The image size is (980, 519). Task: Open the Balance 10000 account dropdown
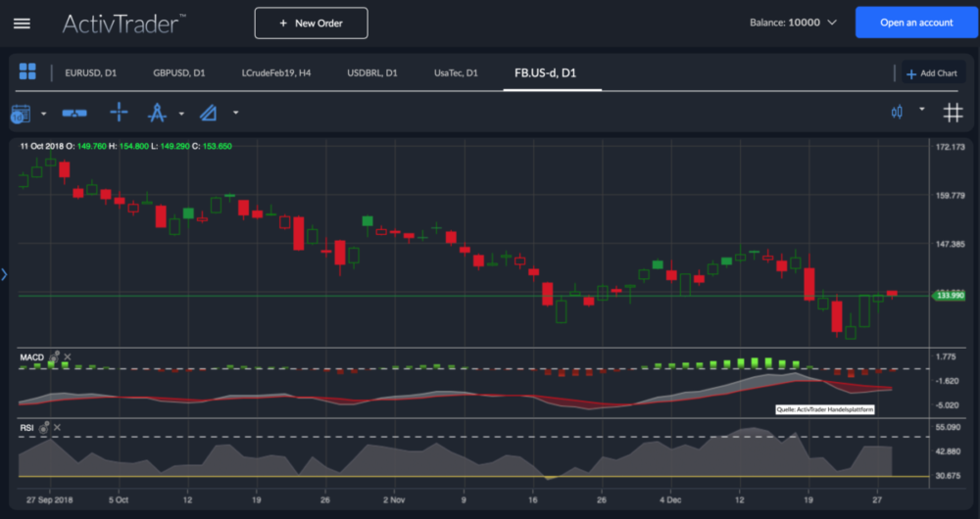click(793, 23)
